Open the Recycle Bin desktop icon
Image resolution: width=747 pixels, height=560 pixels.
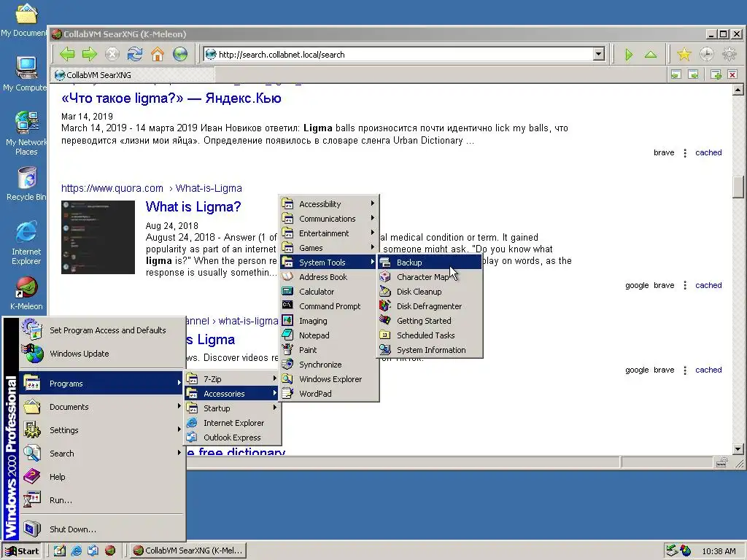[x=26, y=184]
